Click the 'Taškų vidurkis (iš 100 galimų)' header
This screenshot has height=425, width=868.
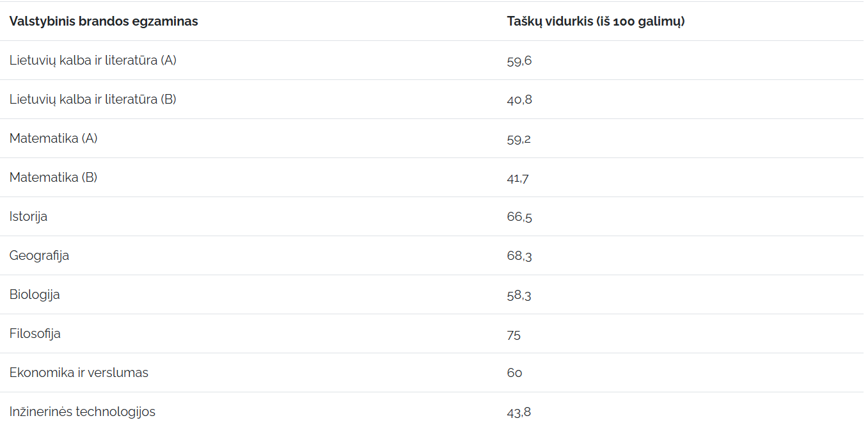pyautogui.click(x=596, y=21)
